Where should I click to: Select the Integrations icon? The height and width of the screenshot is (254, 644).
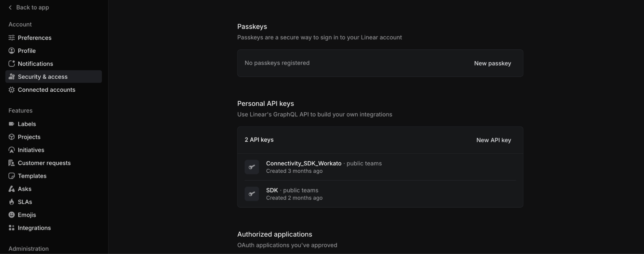tap(12, 228)
